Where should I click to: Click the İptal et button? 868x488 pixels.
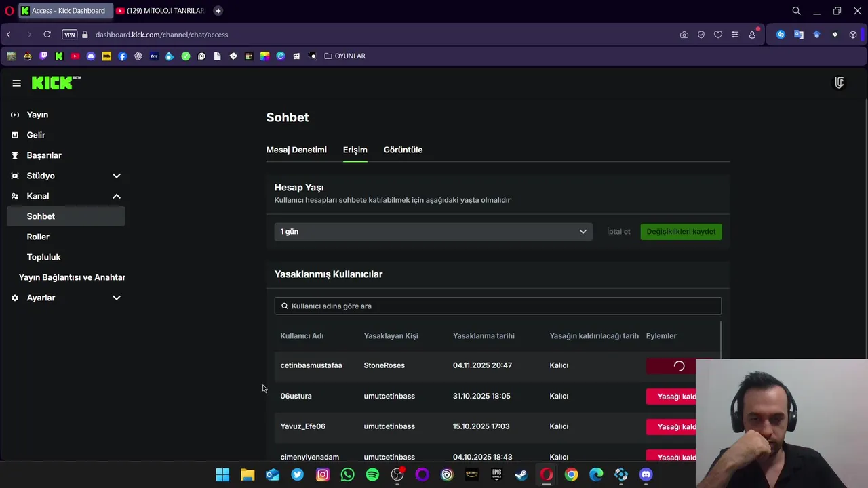(x=618, y=232)
